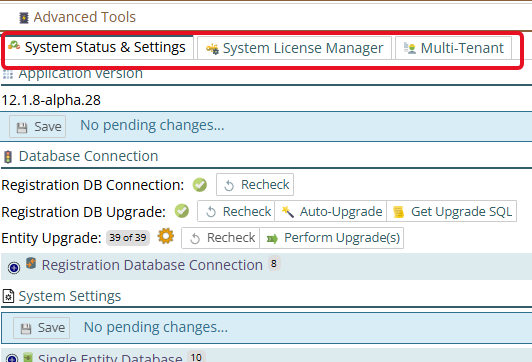Save pending changes under Application Version

tap(37, 127)
